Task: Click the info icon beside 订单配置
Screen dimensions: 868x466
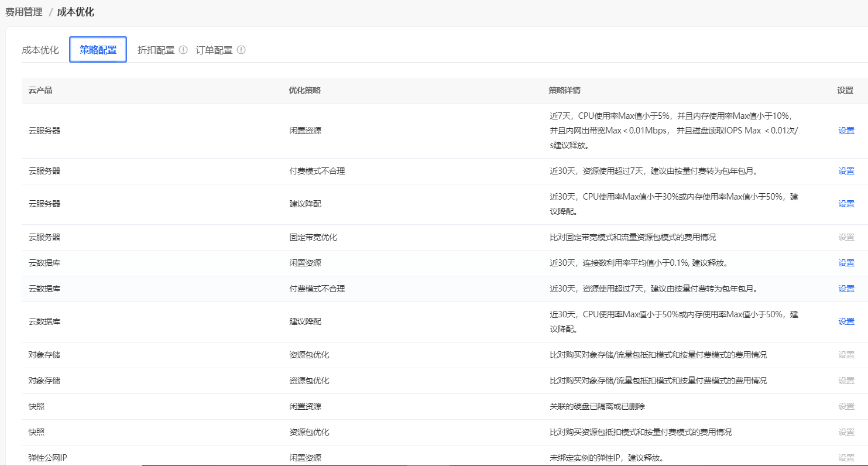Action: click(241, 50)
